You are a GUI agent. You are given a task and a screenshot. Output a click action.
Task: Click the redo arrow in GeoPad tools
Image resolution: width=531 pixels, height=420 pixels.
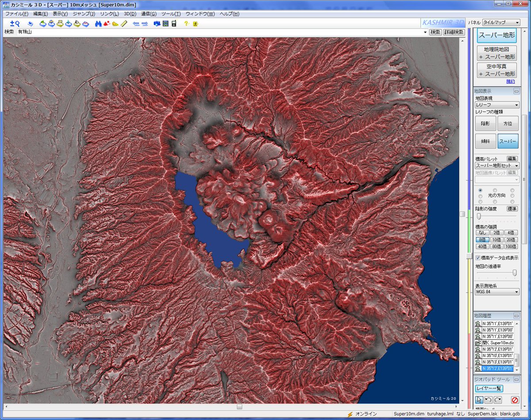click(497, 400)
